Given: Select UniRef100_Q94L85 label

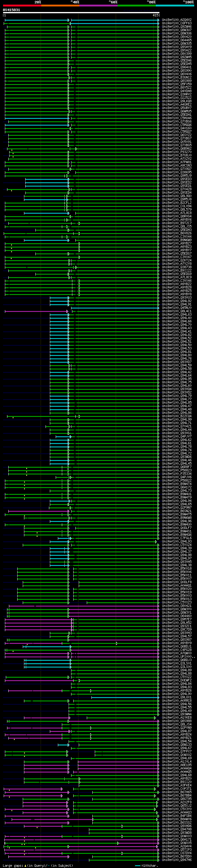Looking at the screenshot, I should pyautogui.click(x=177, y=403).
